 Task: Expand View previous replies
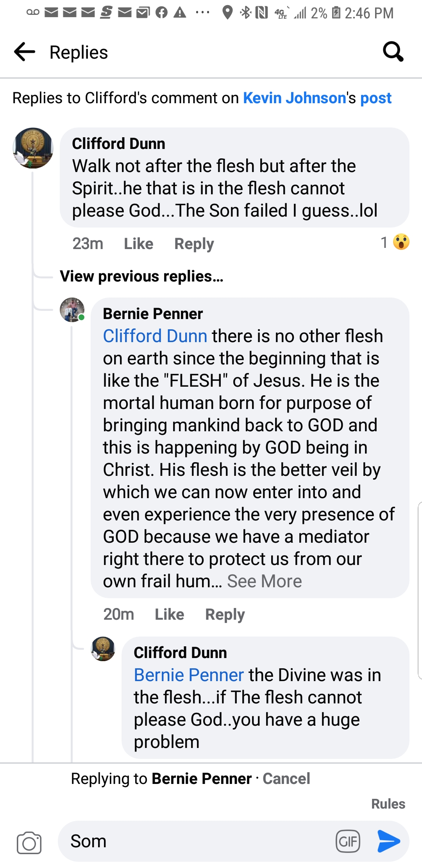(141, 276)
